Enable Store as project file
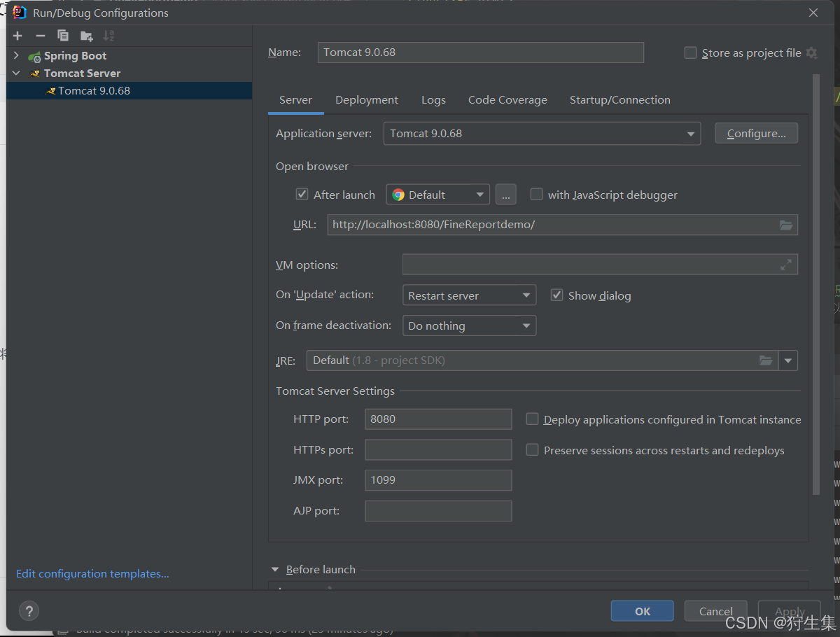Screen dimensions: 840x637 [x=690, y=52]
